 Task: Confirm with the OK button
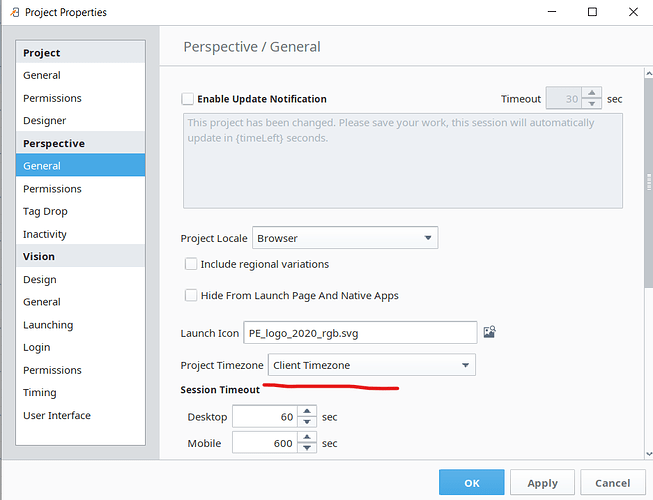click(471, 483)
